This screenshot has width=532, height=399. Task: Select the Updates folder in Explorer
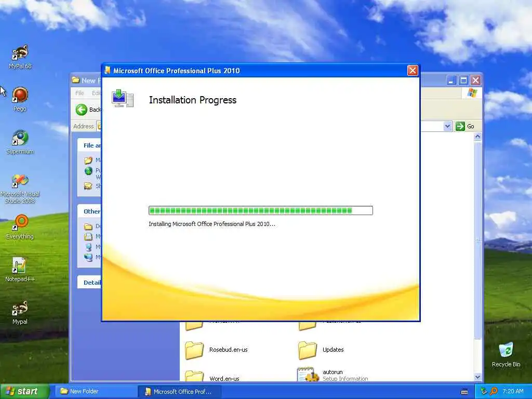click(321, 350)
